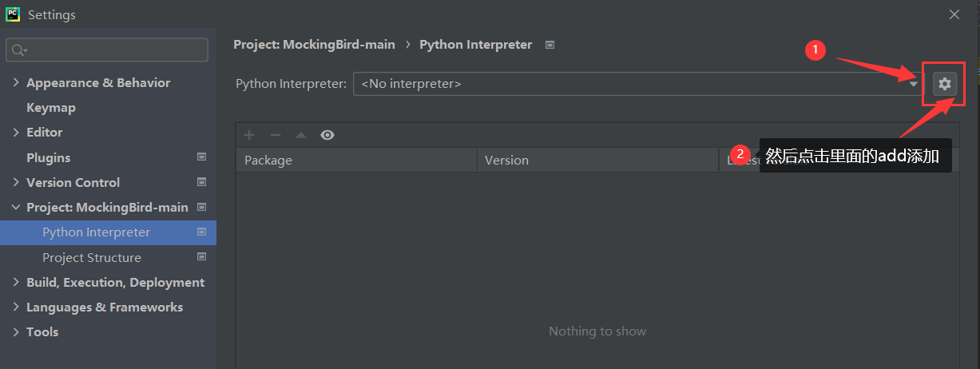Open the Keymap settings page

coord(51,108)
